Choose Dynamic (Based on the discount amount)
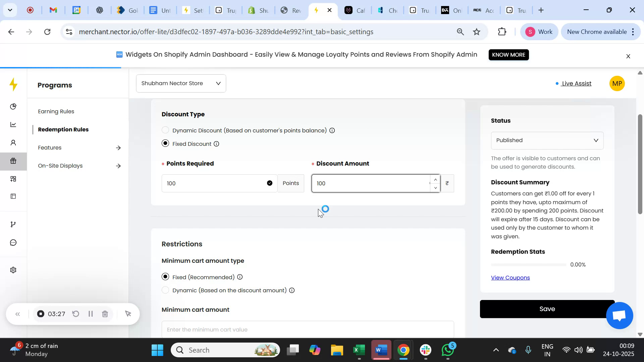This screenshot has width=644, height=362. point(165,290)
